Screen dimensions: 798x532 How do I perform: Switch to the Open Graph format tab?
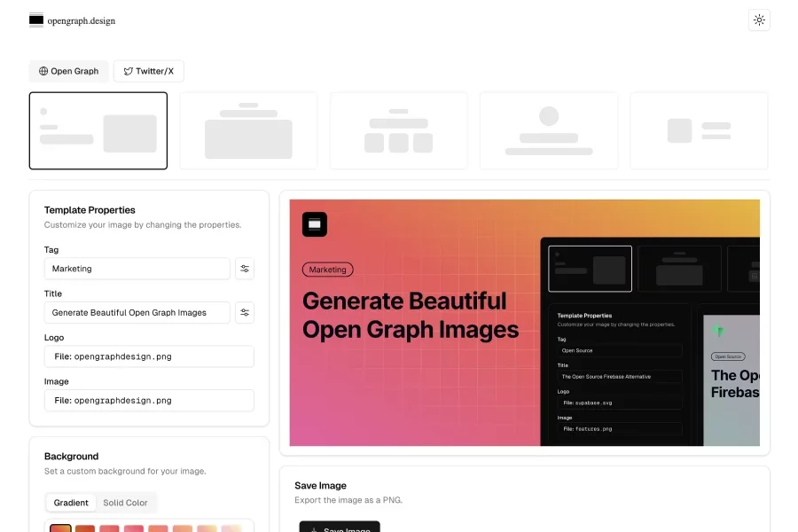coord(68,71)
